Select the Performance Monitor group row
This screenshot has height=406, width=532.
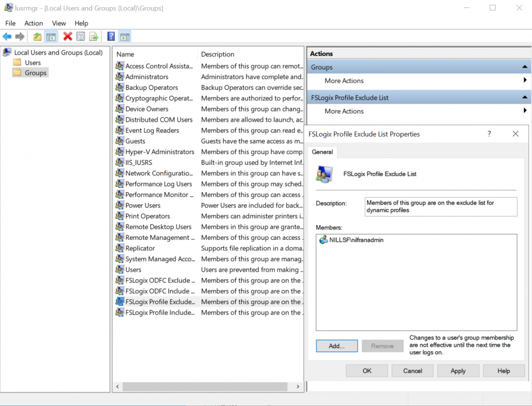(209, 195)
